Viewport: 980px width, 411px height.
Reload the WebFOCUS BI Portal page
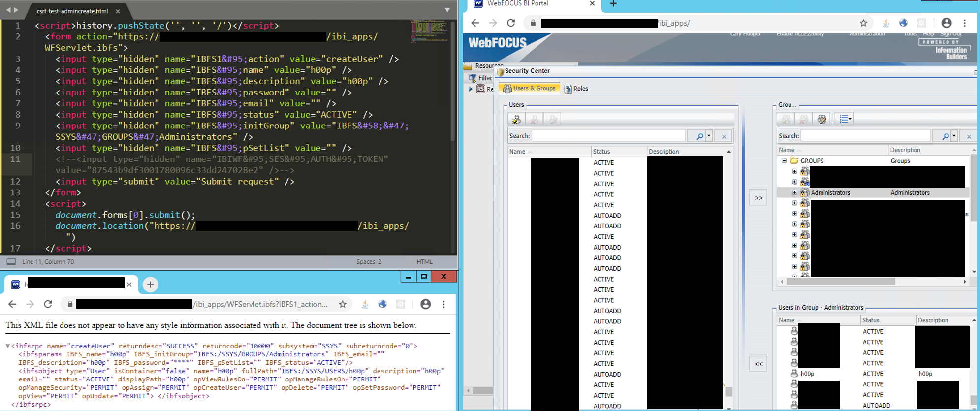511,23
